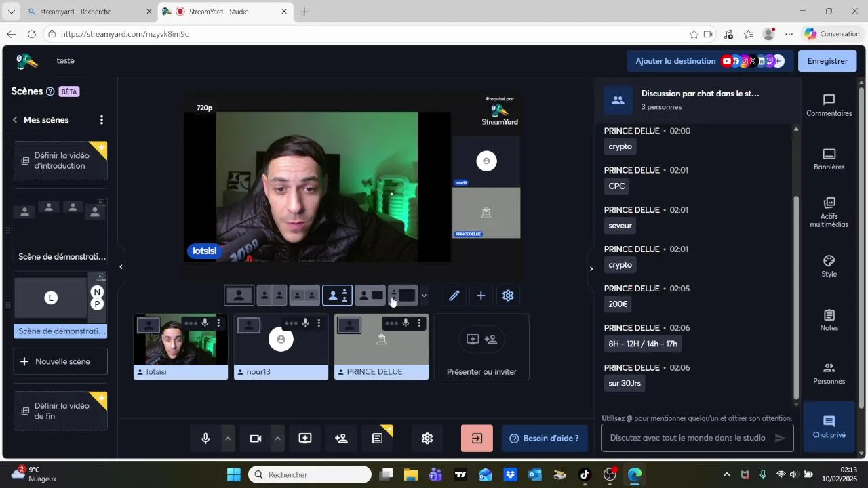The width and height of the screenshot is (868, 488).
Task: Open options menu on lotsisi card
Action: pos(218,323)
